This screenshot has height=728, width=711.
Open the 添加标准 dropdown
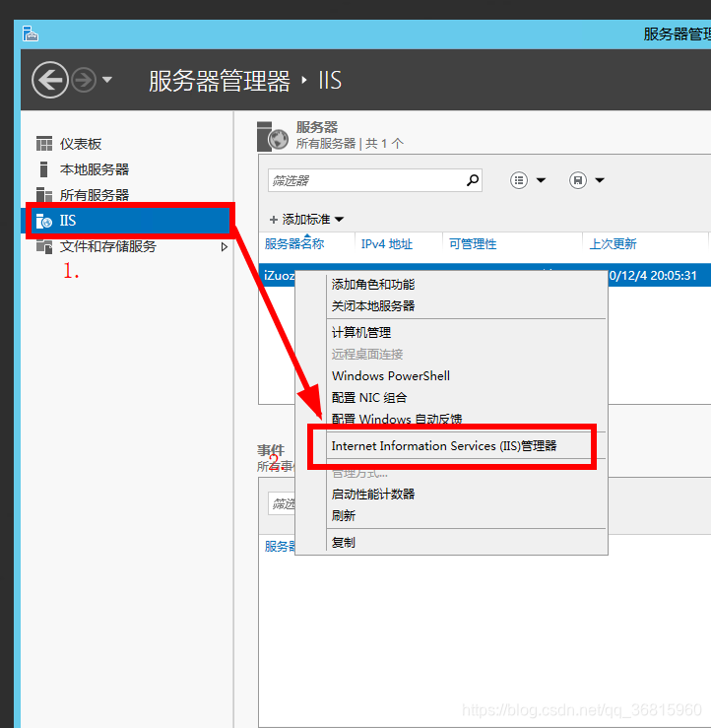coord(306,219)
